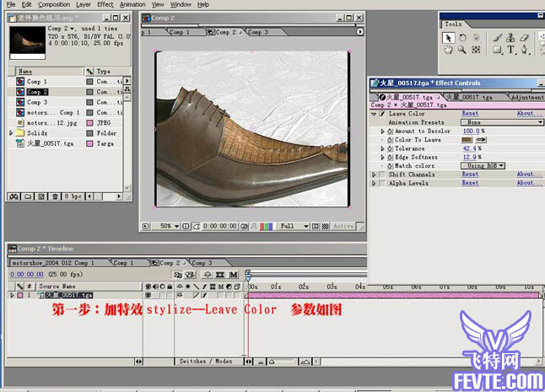
Task: Open Match colors Using RGB dropdown
Action: 483,165
